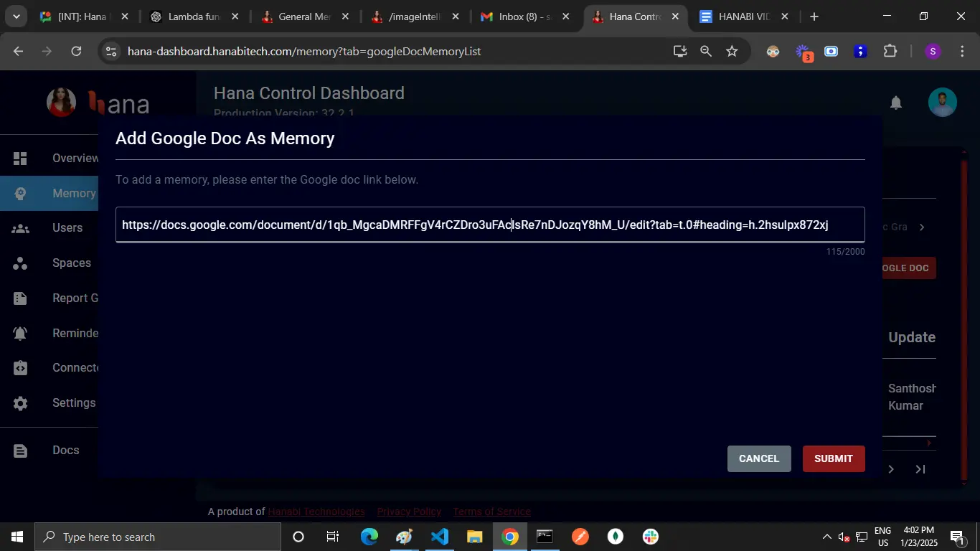Open the Spaces icon in sidebar
The width and height of the screenshot is (980, 551).
[x=20, y=263]
